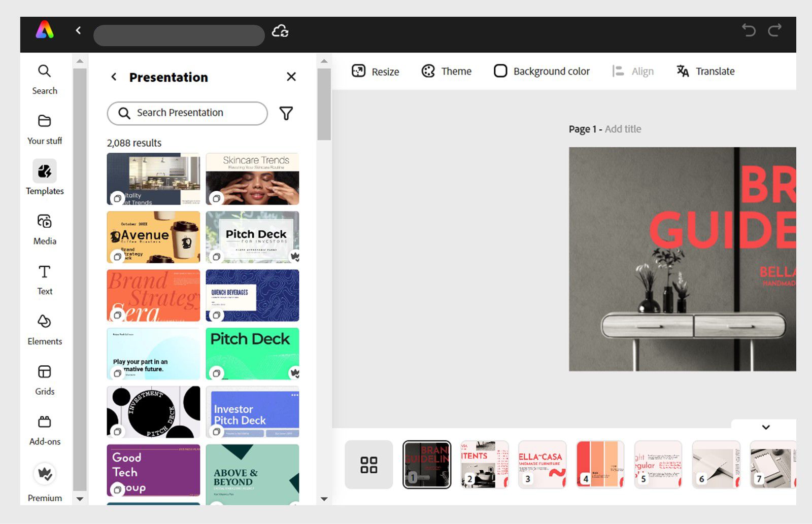Image resolution: width=812 pixels, height=524 pixels.
Task: Open the Theme options
Action: [447, 72]
